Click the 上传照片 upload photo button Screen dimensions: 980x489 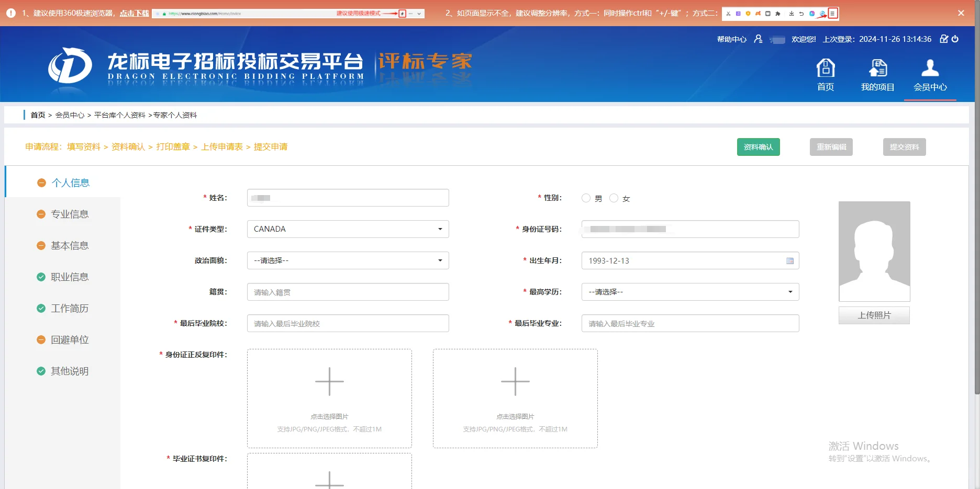(874, 315)
